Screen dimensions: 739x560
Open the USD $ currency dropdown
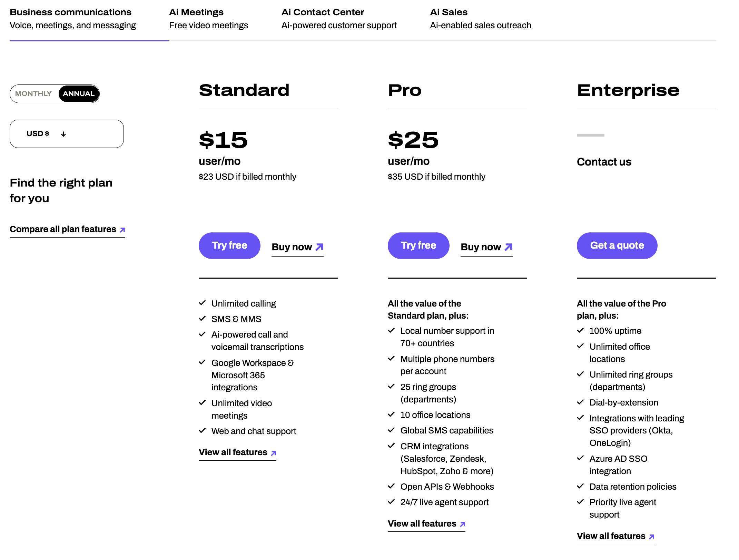pyautogui.click(x=67, y=134)
